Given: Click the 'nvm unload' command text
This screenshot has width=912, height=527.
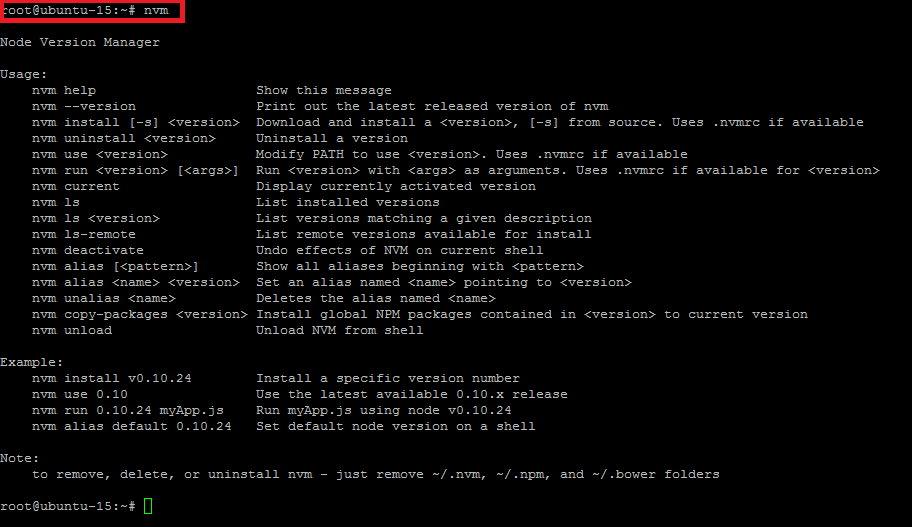Looking at the screenshot, I should click(72, 330).
